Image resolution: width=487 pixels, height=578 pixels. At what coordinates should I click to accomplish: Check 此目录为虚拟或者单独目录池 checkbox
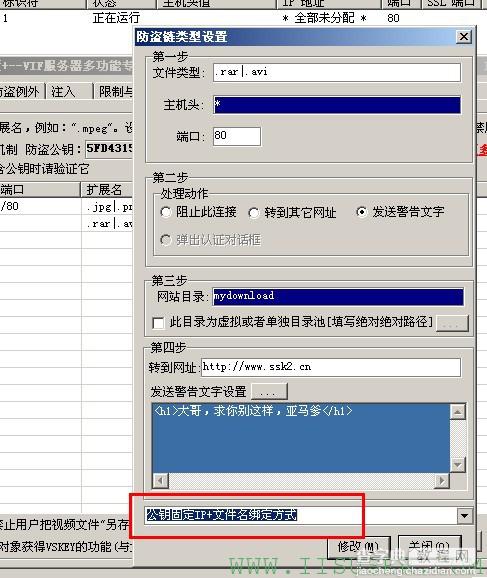(x=158, y=323)
